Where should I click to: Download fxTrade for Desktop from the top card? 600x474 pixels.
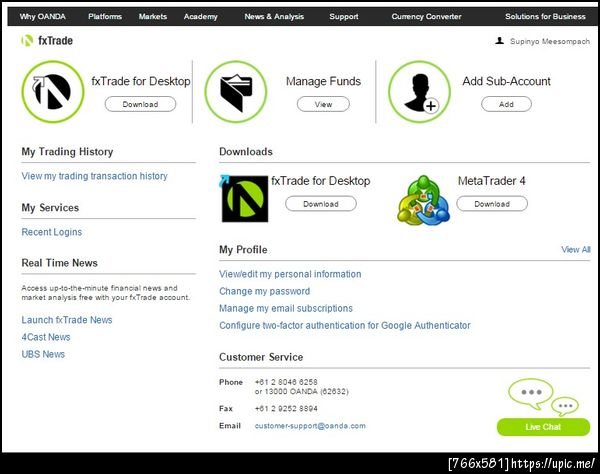[x=140, y=104]
